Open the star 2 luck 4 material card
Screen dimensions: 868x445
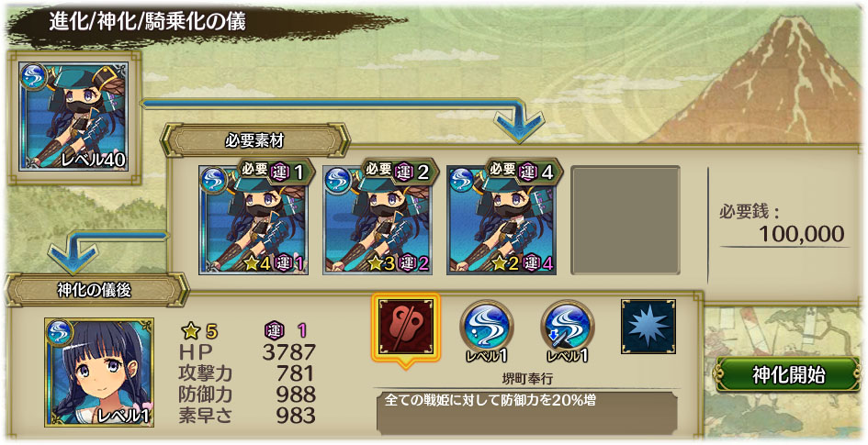pos(502,219)
